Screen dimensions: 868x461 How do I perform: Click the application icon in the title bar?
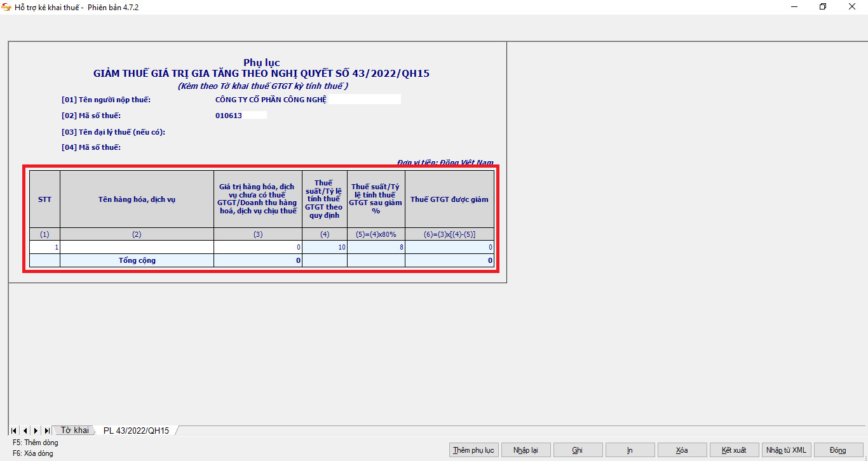point(7,7)
